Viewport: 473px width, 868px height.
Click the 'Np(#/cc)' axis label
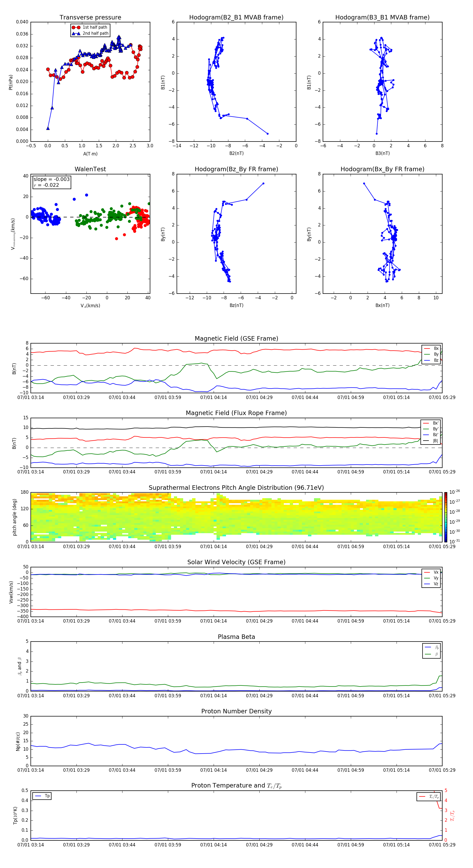[x=18, y=741]
